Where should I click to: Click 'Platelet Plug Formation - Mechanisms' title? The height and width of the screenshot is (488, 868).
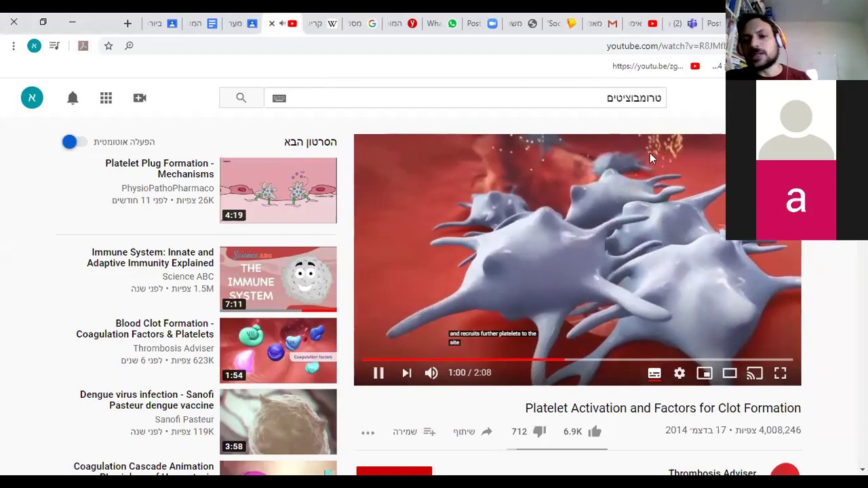pyautogui.click(x=159, y=169)
